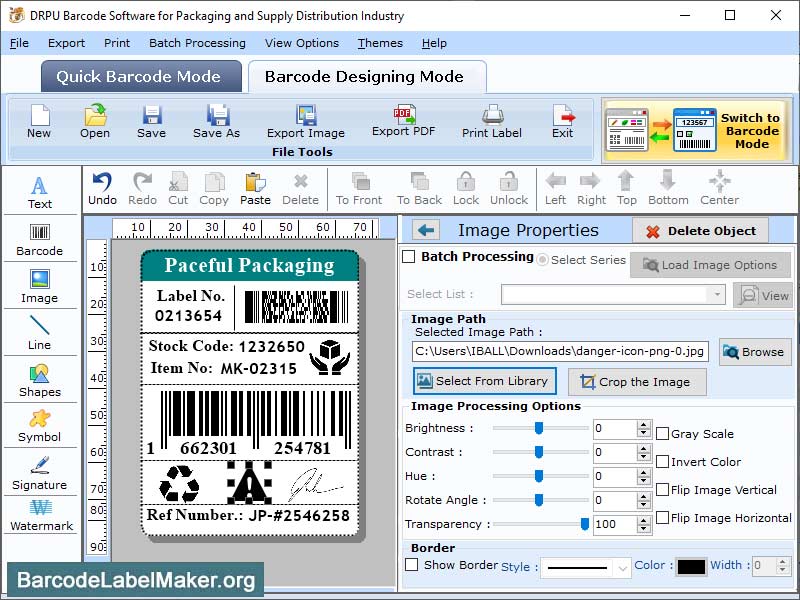Click the Export PDF icon
Screen dimensions: 800x600
pos(404,119)
